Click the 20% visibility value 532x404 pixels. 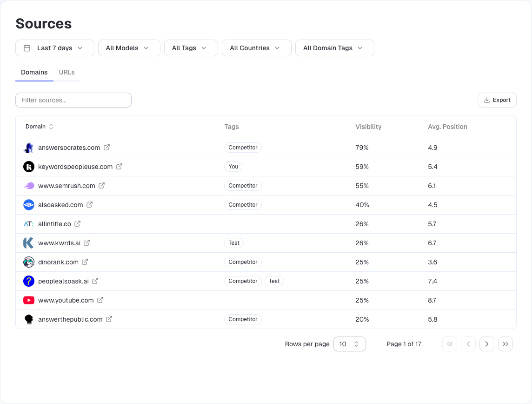[362, 319]
